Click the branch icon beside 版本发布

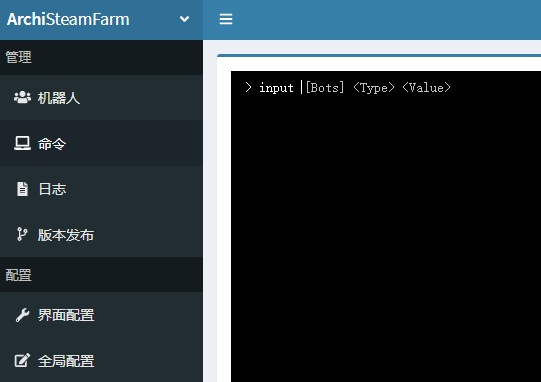click(22, 234)
